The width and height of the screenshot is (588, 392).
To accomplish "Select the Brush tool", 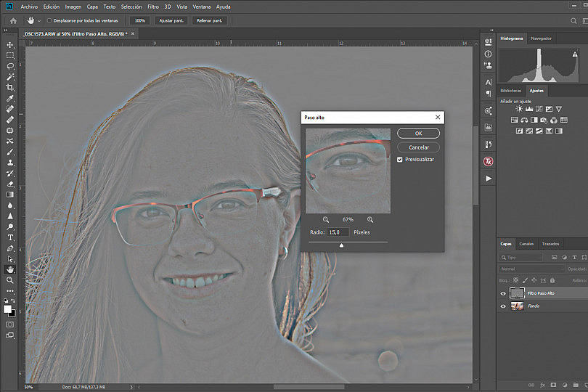I will [x=10, y=152].
